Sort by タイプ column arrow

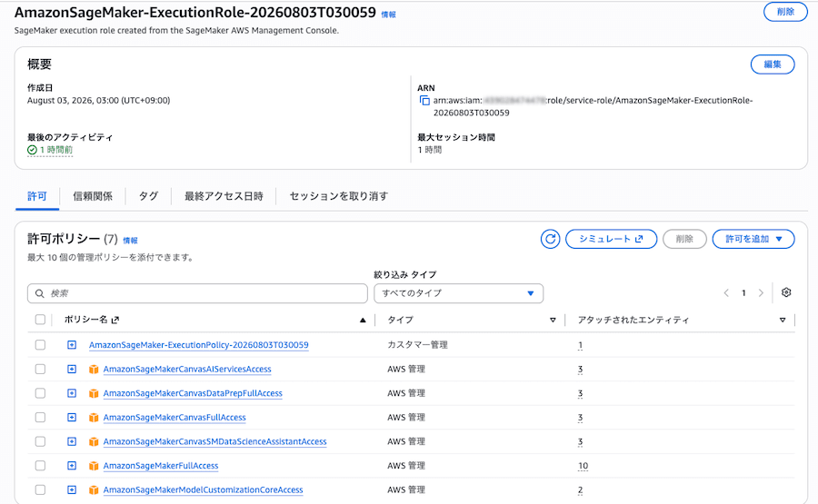pyautogui.click(x=553, y=320)
